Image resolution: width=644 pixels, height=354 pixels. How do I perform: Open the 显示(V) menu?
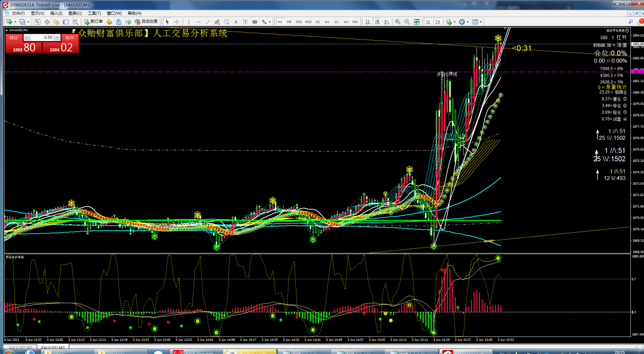pyautogui.click(x=37, y=13)
